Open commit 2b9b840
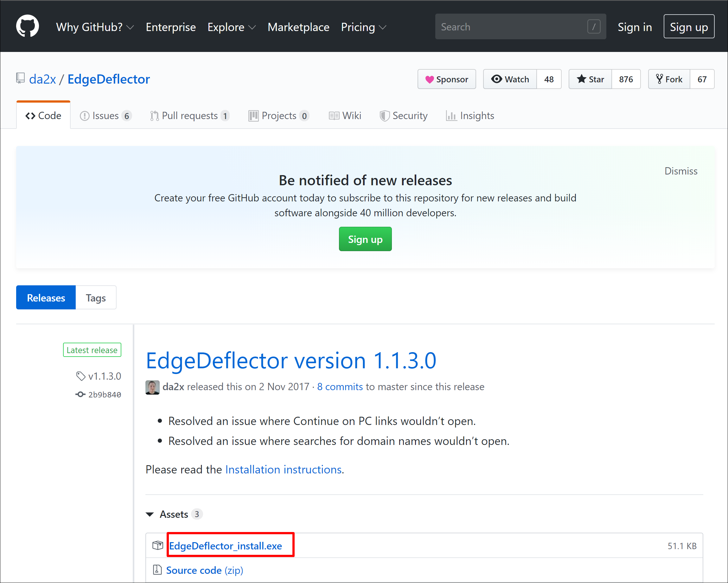 [105, 394]
